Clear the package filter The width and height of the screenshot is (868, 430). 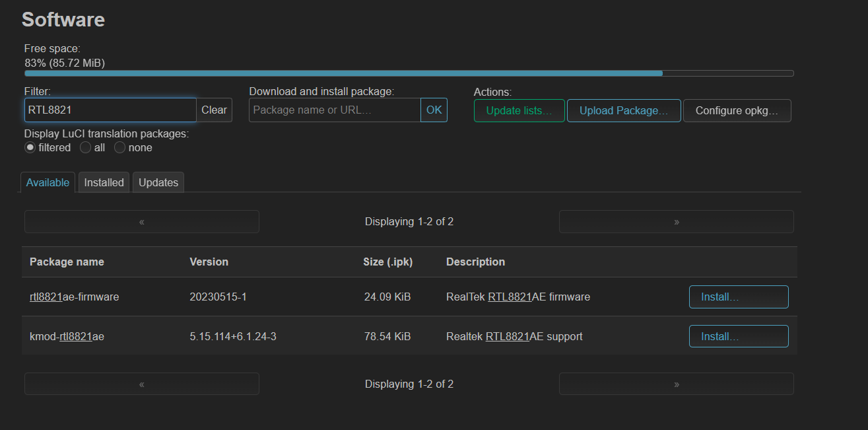(214, 110)
